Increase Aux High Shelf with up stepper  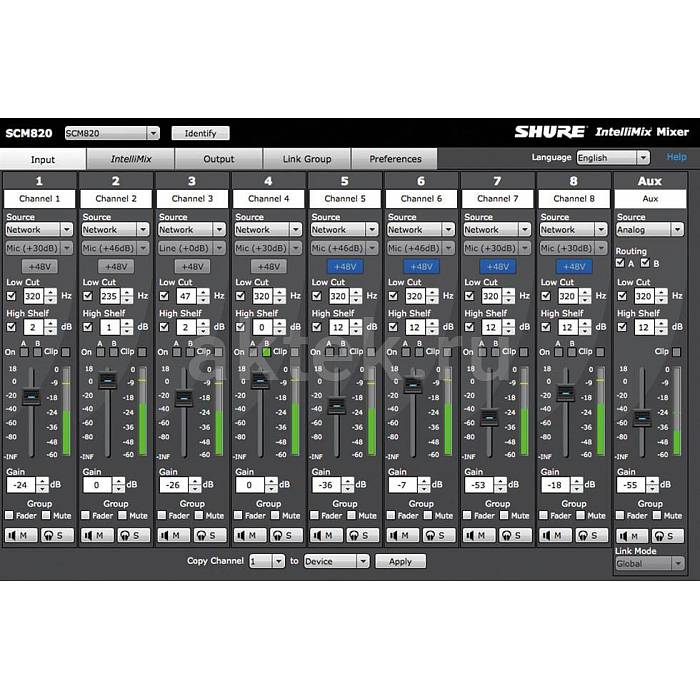(661, 324)
